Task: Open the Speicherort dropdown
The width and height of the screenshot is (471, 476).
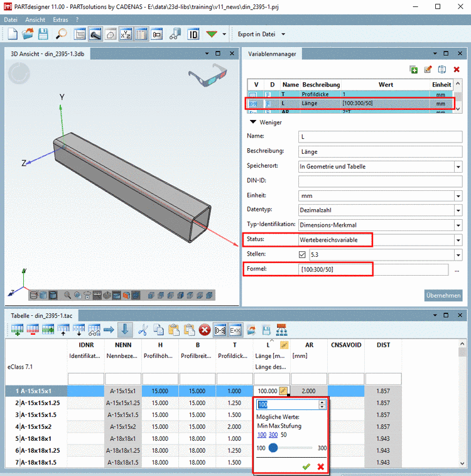Action: 458,166
